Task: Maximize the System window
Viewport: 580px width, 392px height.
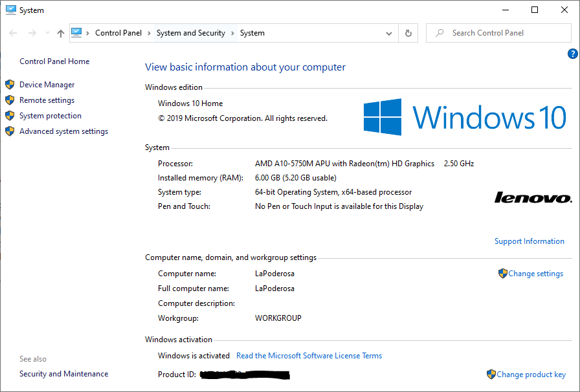Action: coord(535,10)
